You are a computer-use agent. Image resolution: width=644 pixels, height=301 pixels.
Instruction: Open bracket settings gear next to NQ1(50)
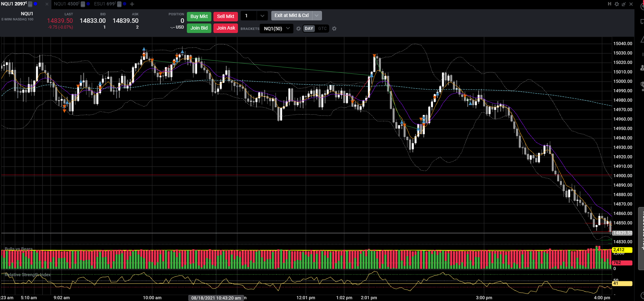[299, 29]
